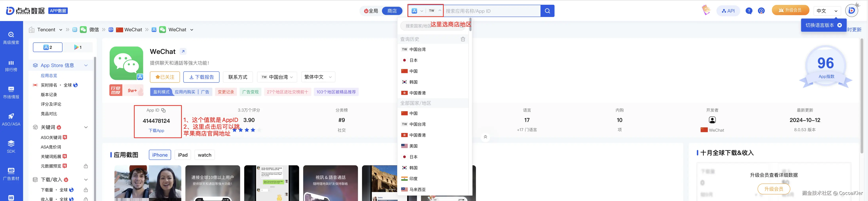The image size is (868, 201).
Task: Open the TW region dropdown in search bar
Action: point(435,11)
